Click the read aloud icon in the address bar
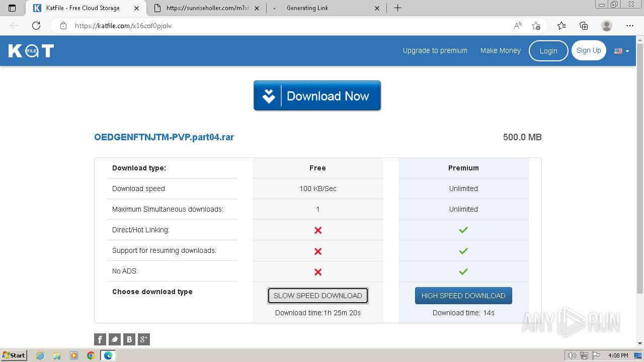644x362 pixels. point(518,26)
